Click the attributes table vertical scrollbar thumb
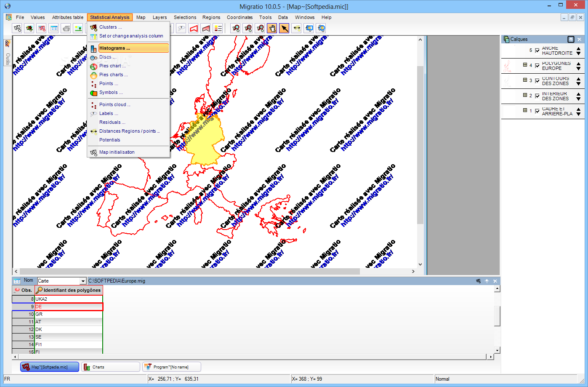588x387 pixels. point(497,316)
